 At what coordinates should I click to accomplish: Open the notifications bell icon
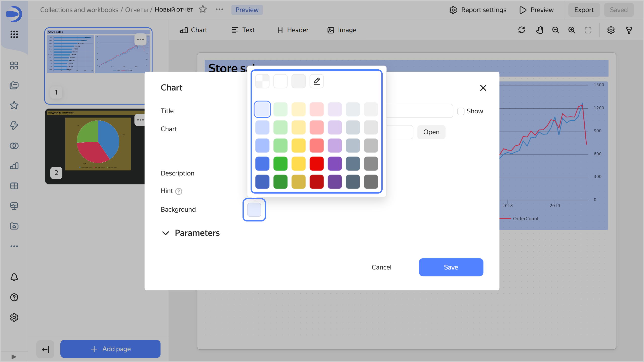point(14,277)
